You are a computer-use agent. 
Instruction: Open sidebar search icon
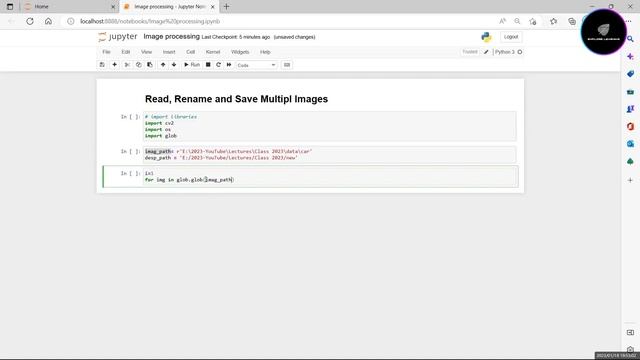(x=630, y=39)
